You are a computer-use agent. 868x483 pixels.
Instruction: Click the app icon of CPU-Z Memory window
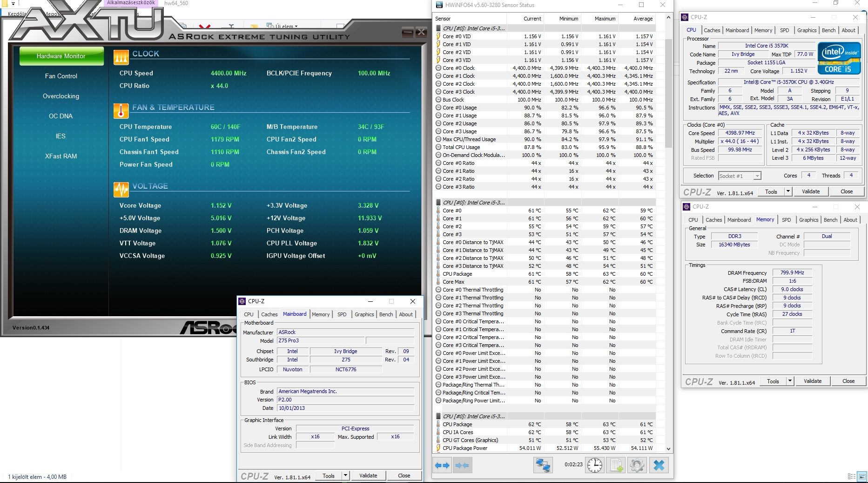tap(686, 207)
